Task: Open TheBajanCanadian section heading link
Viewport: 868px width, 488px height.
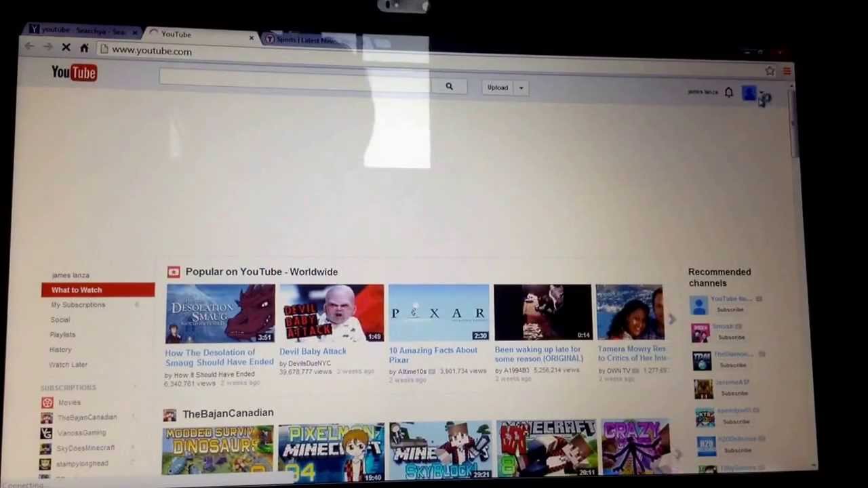Action: tap(228, 413)
